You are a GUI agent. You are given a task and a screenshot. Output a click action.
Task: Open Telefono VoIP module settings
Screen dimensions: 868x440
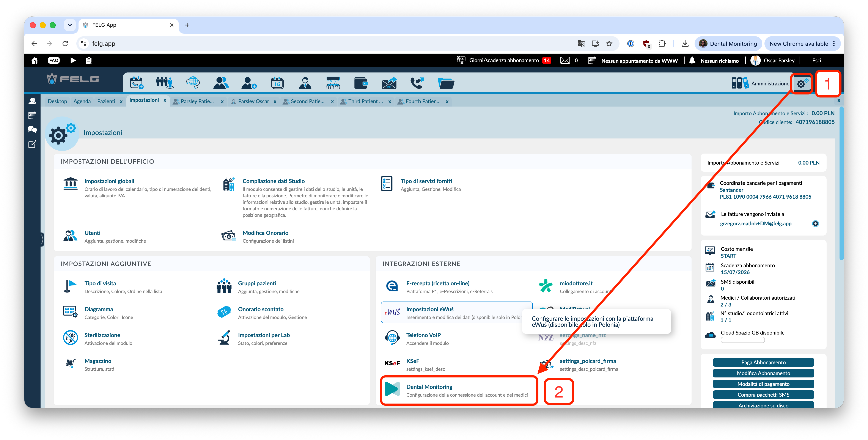423,335
